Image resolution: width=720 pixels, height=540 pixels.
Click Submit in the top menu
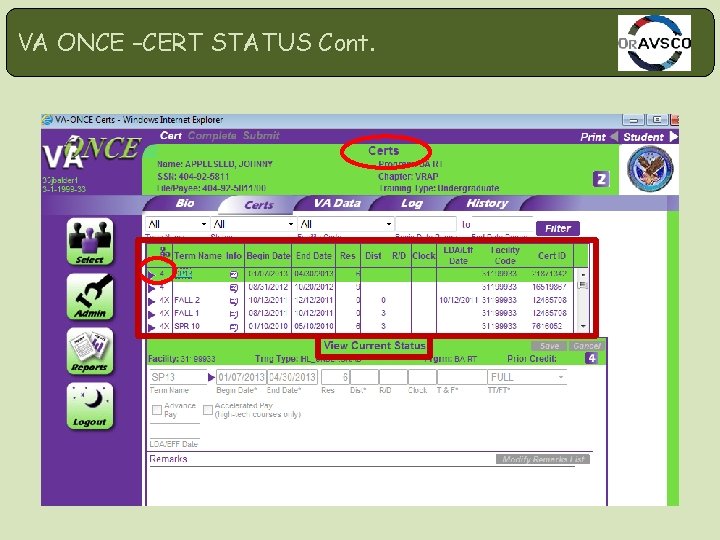tap(261, 135)
